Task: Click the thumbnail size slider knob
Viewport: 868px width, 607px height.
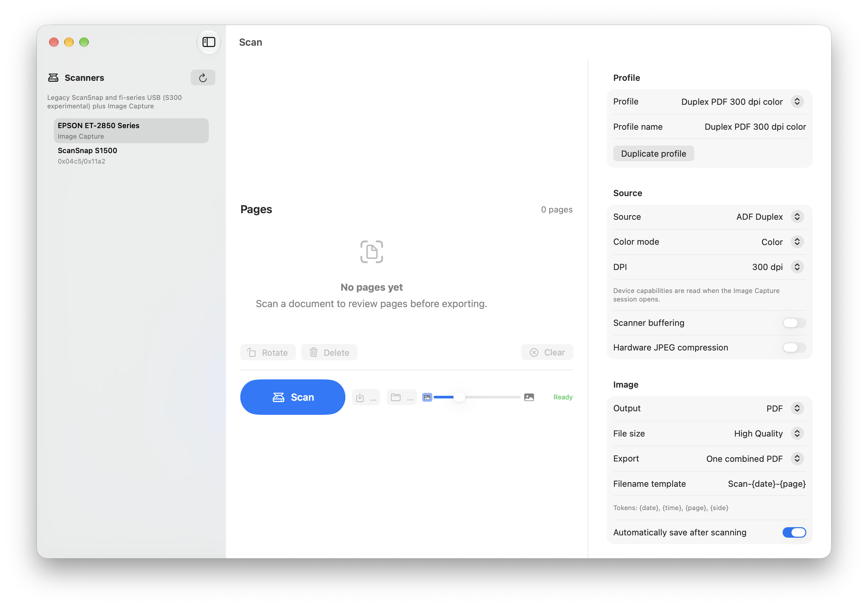Action: 459,397
